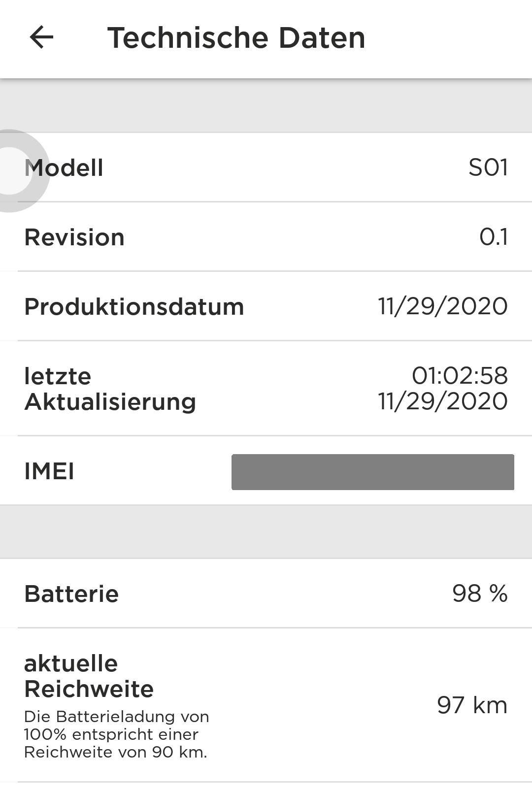Screen dimensions: 532x792
Task: Click the Technische Daten page title
Action: [x=236, y=38]
